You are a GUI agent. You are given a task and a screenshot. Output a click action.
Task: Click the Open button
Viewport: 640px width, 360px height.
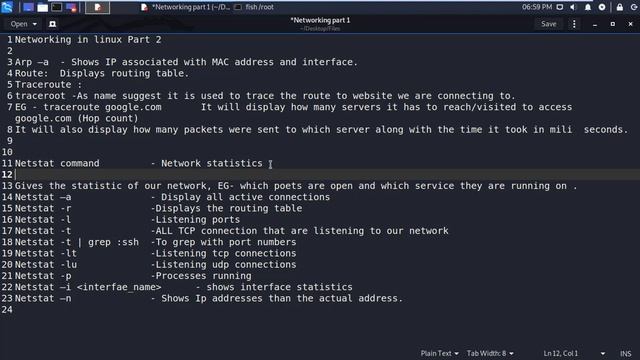(19, 24)
